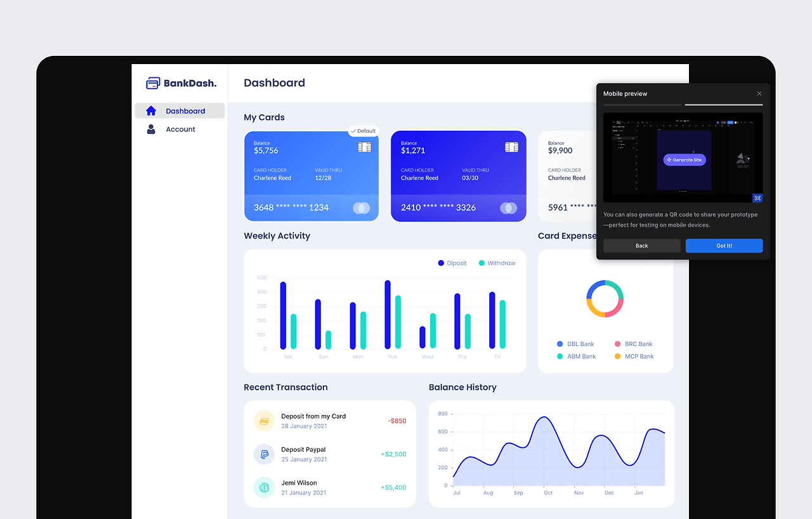Viewport: 812px width, 519px height.
Task: Toggle the Withdraw legend in Weekly Activity
Action: point(497,263)
